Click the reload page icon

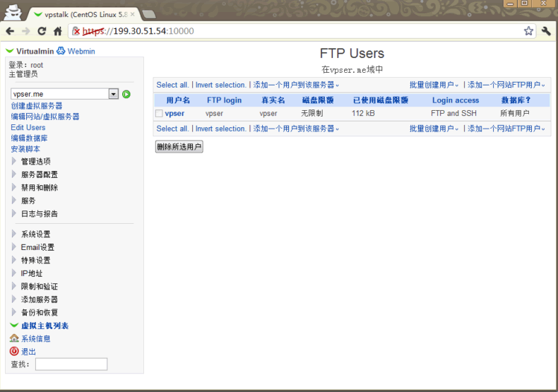click(x=42, y=31)
